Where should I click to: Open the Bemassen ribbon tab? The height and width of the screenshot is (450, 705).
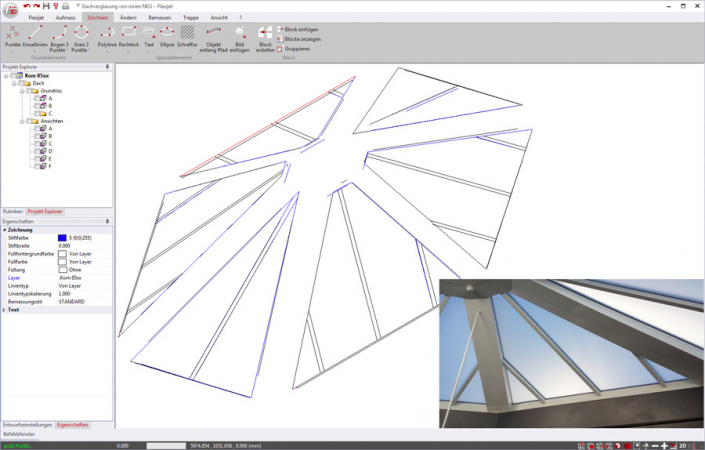click(x=159, y=18)
